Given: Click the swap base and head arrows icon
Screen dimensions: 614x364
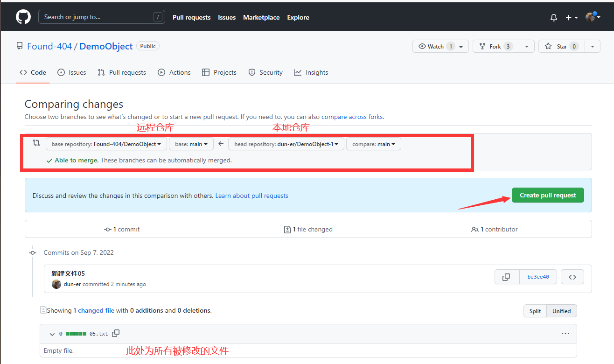Looking at the screenshot, I should (36, 143).
